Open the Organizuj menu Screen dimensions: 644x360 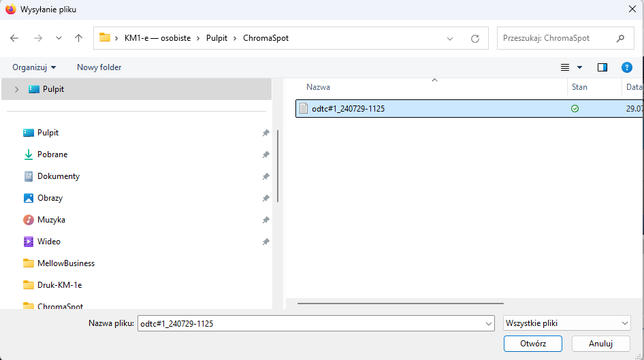coord(34,67)
